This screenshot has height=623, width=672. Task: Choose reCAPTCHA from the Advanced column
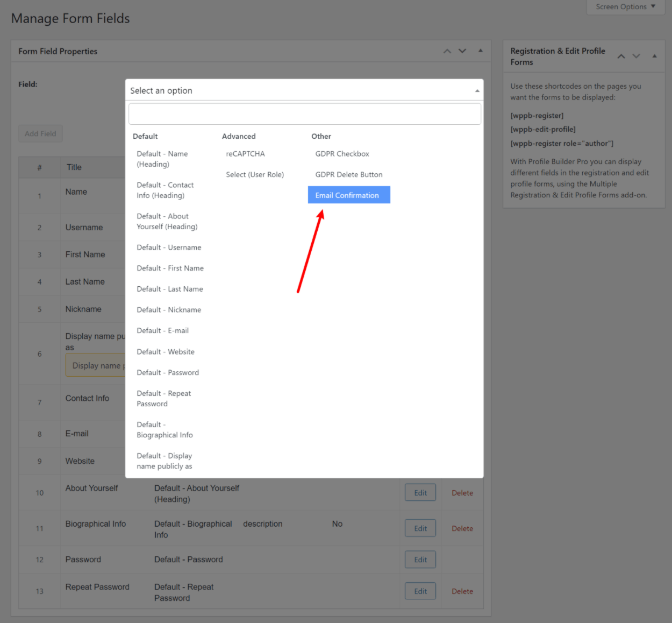pos(245,153)
